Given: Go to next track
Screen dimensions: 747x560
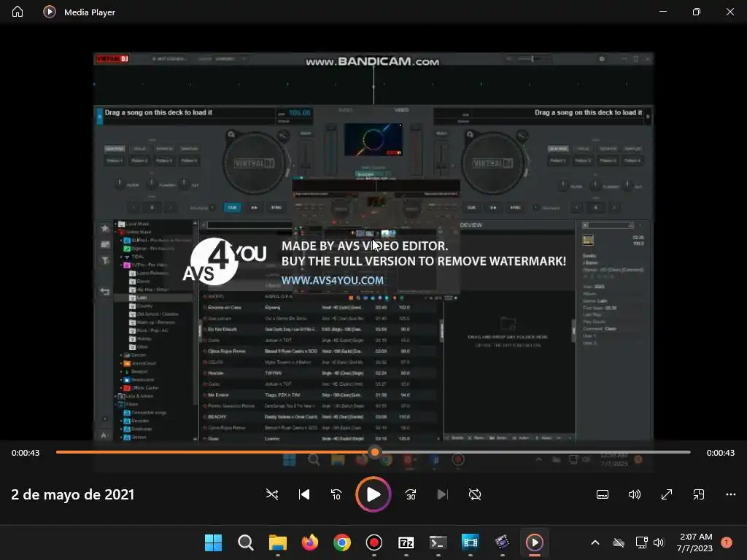Looking at the screenshot, I should [443, 494].
